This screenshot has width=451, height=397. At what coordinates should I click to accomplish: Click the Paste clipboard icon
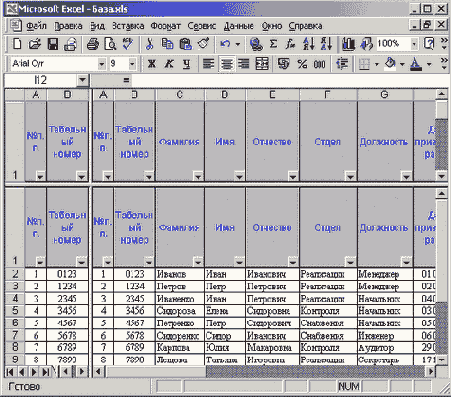pyautogui.click(x=186, y=44)
